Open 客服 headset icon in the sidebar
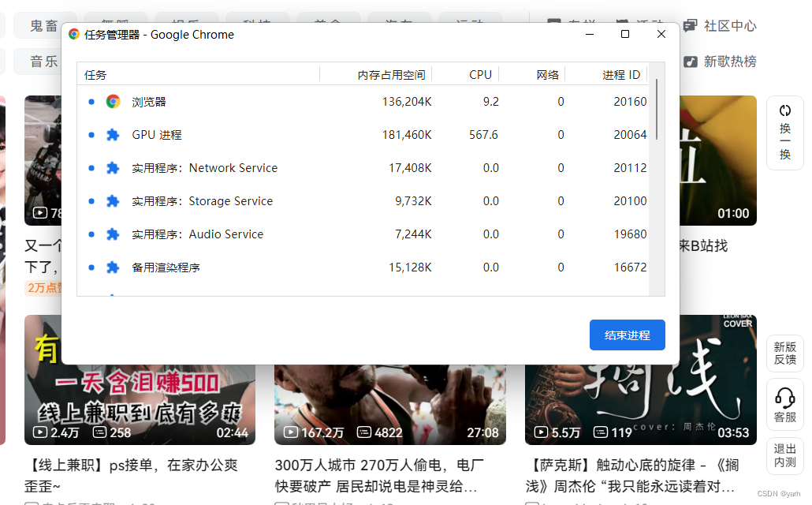This screenshot has height=505, width=812. point(785,398)
